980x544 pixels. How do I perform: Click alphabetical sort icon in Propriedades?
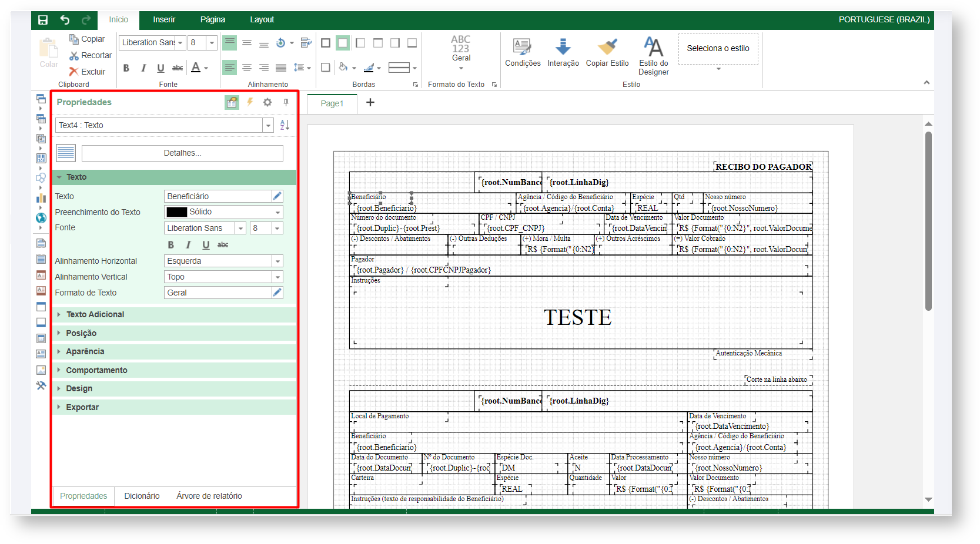tap(285, 125)
